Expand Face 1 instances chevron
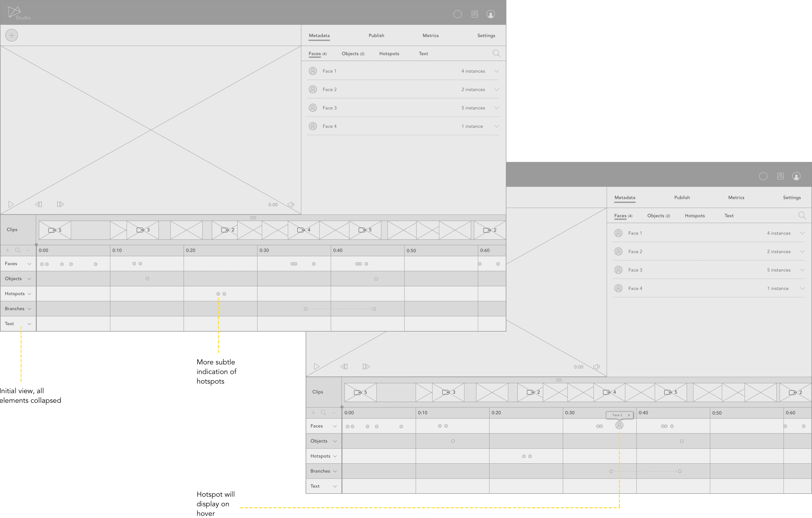The image size is (812, 518). [496, 71]
